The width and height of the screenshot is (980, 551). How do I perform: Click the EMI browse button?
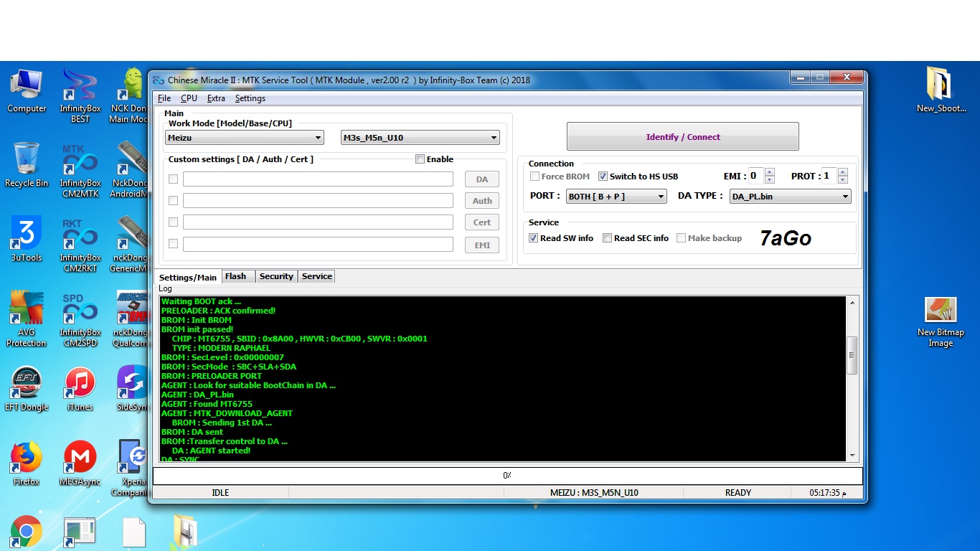pos(482,245)
